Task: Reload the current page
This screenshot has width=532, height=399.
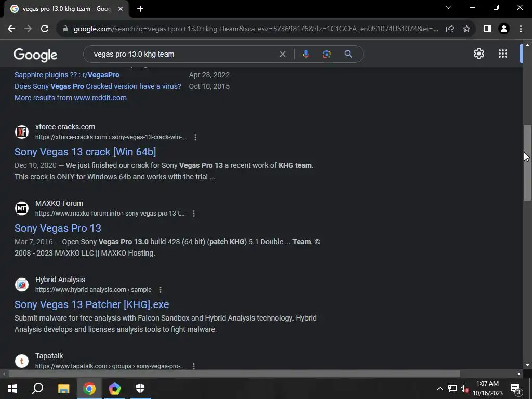Action: click(x=45, y=29)
